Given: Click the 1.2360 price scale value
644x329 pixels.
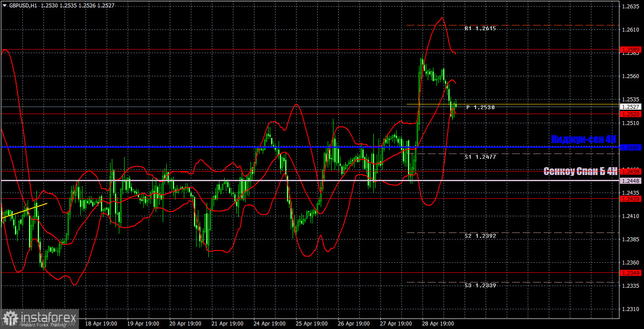Looking at the screenshot, I should 630,263.
